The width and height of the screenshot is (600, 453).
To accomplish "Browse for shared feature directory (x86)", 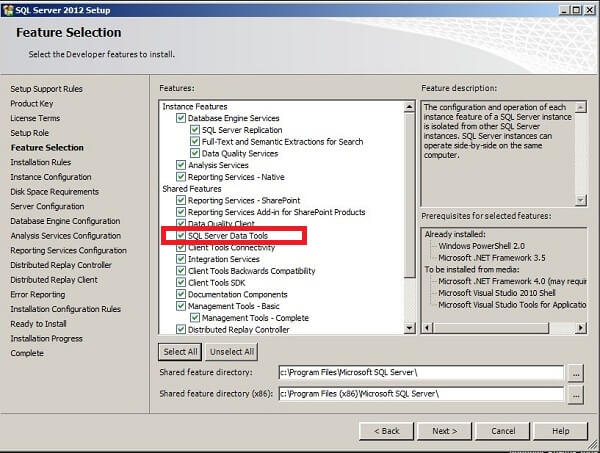I will (576, 394).
